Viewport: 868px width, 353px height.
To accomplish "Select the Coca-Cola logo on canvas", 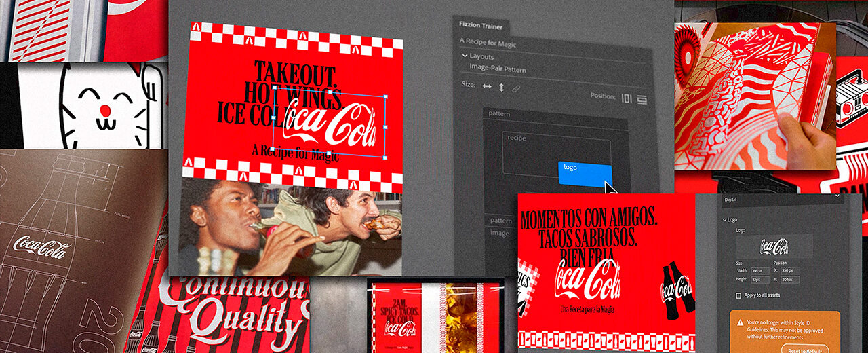I will 330,122.
